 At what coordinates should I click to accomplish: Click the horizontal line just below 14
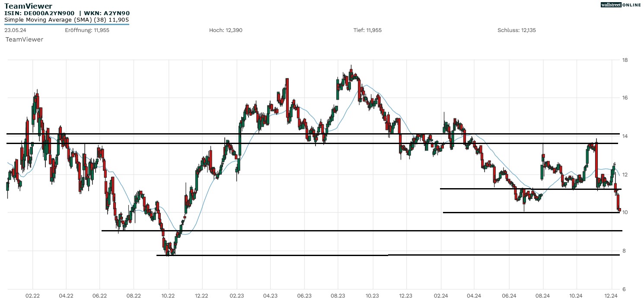coord(313,143)
